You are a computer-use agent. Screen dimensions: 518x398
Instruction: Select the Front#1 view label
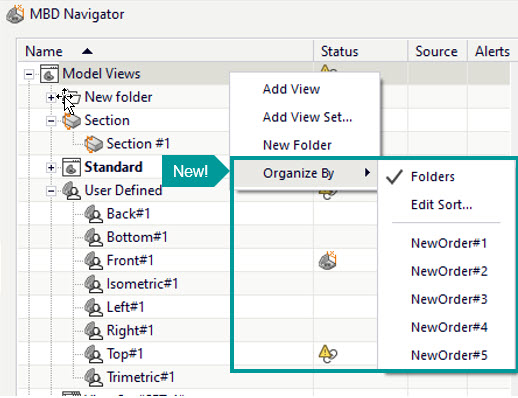pyautogui.click(x=130, y=261)
